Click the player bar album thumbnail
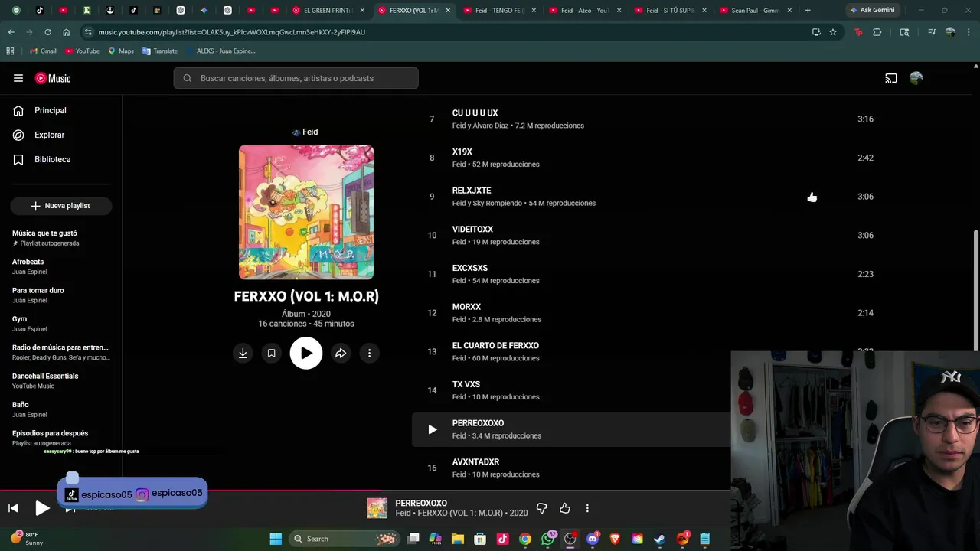The height and width of the screenshot is (551, 980). tap(377, 508)
